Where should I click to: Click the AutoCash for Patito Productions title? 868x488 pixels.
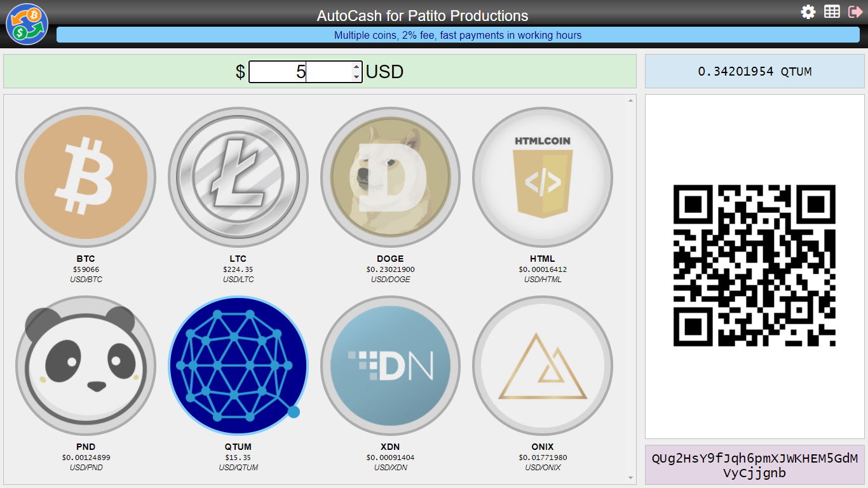(423, 15)
